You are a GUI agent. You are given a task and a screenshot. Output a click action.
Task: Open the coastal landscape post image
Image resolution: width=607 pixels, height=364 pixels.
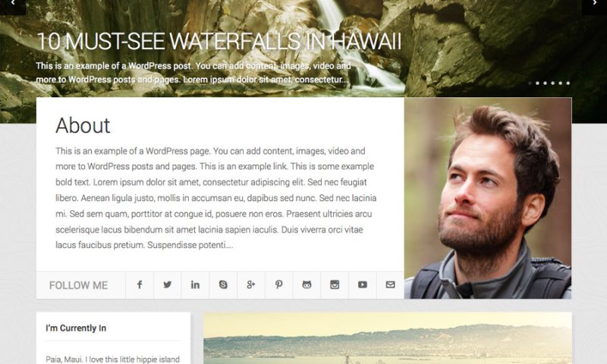point(388,338)
